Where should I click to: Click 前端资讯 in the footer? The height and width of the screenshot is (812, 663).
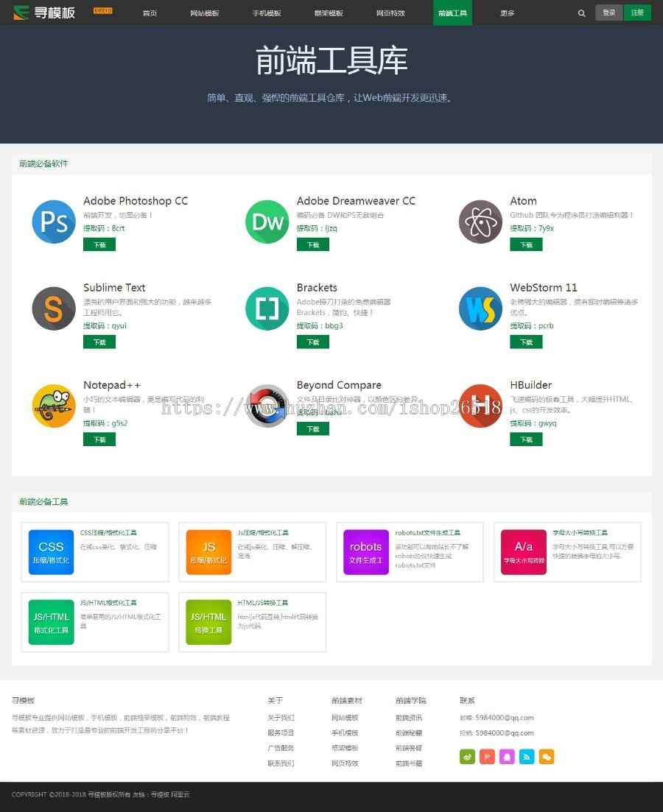pos(409,718)
